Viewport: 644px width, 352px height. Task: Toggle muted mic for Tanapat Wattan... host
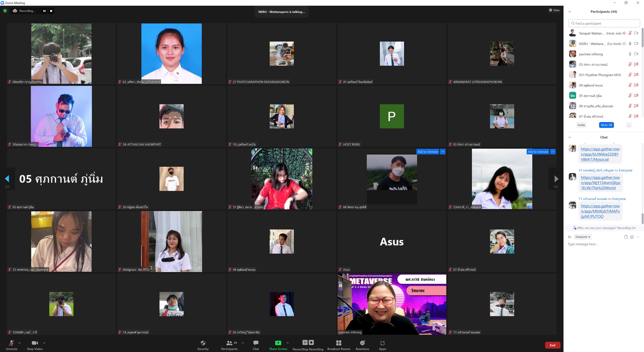coord(630,33)
